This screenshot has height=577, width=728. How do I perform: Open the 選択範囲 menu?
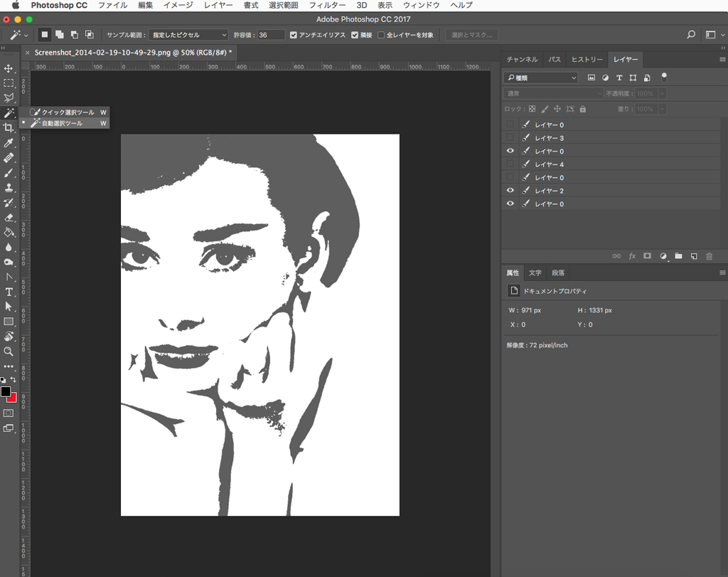coord(283,5)
